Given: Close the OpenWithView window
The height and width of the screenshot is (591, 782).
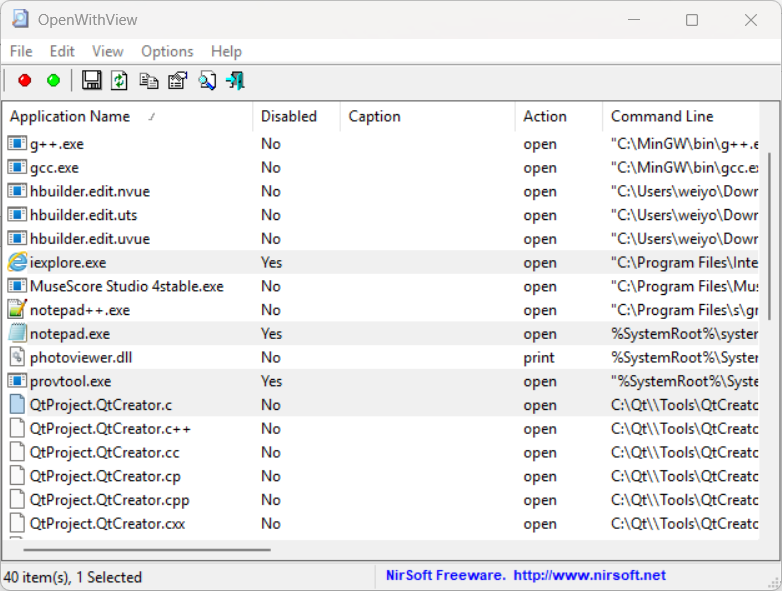Looking at the screenshot, I should (751, 20).
